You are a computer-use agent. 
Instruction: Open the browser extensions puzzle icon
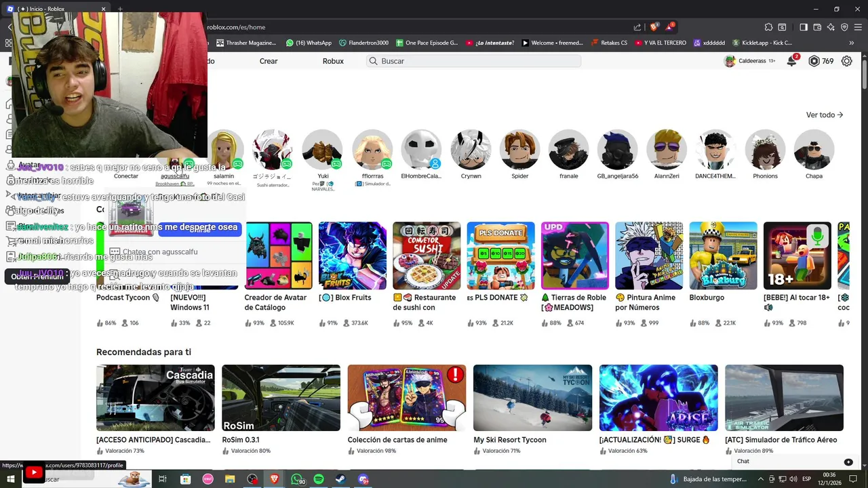pos(768,27)
